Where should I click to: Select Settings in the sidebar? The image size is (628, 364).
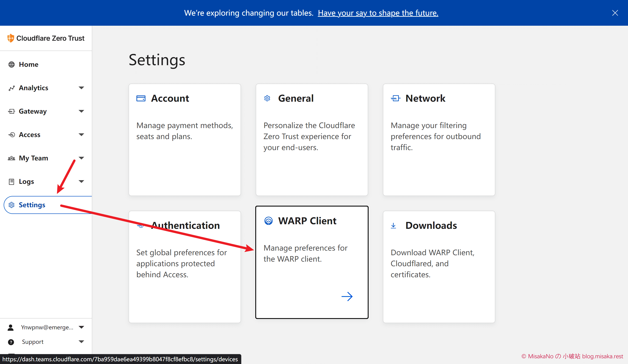[32, 205]
